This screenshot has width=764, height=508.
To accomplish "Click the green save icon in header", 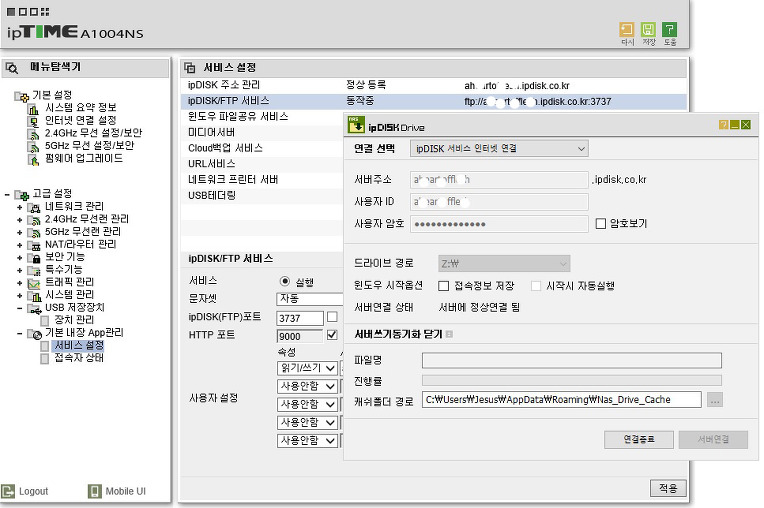I will tap(648, 29).
